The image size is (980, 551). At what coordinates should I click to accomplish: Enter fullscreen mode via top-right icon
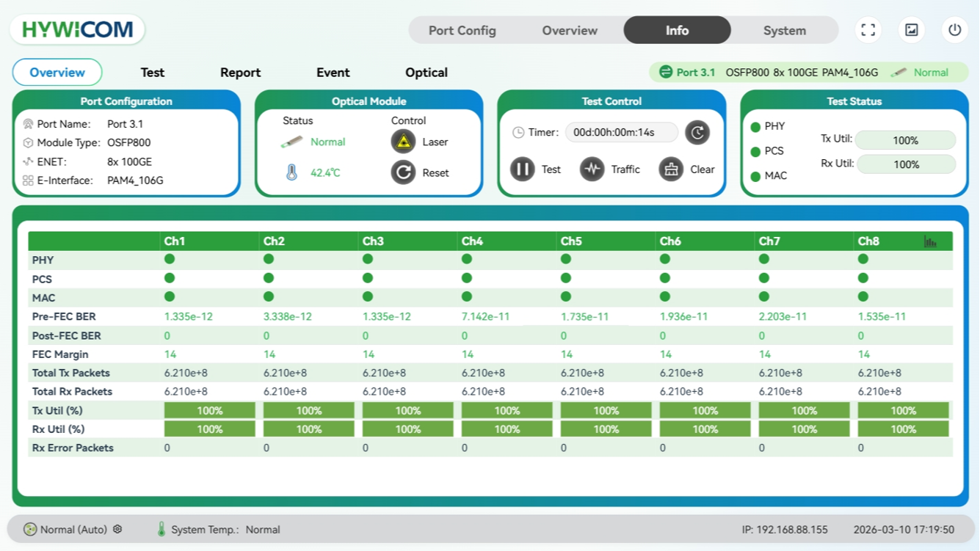point(868,30)
